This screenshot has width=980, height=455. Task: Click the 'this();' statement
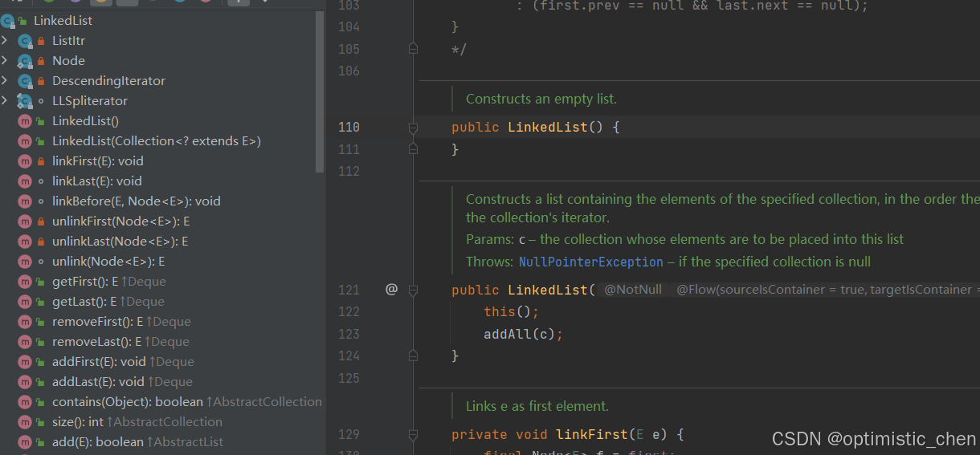pyautogui.click(x=511, y=312)
